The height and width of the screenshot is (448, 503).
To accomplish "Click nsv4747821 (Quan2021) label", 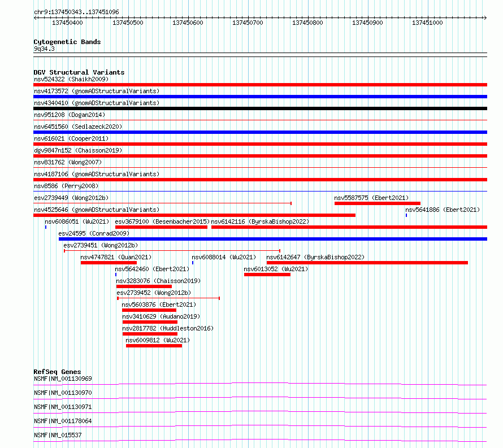I will pos(116,257).
